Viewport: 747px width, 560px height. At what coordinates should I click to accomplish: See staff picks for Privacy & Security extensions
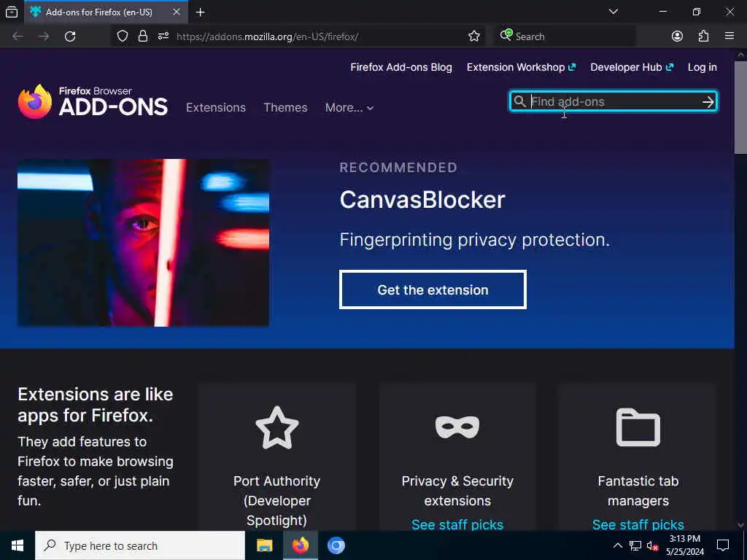click(x=457, y=525)
